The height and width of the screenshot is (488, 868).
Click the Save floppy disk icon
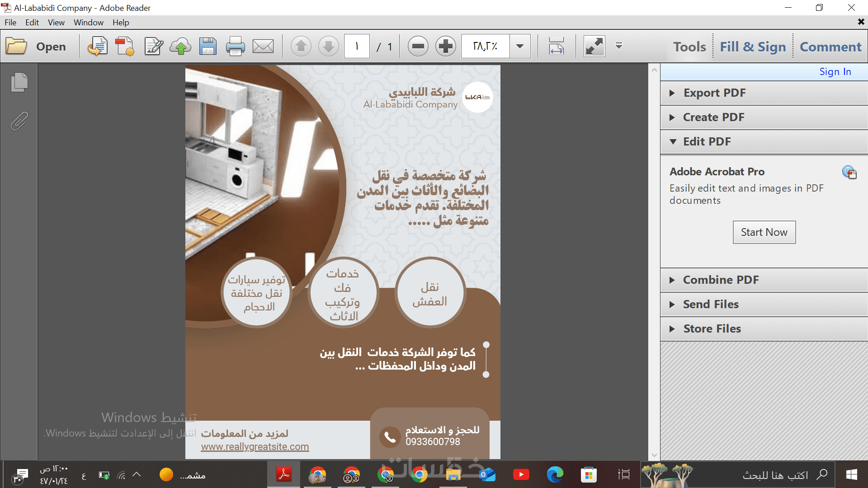[208, 47]
